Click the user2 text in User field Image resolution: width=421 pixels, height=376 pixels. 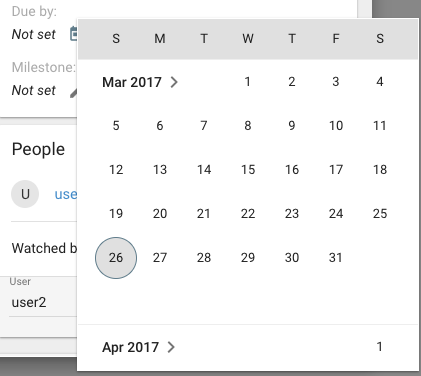click(x=29, y=303)
